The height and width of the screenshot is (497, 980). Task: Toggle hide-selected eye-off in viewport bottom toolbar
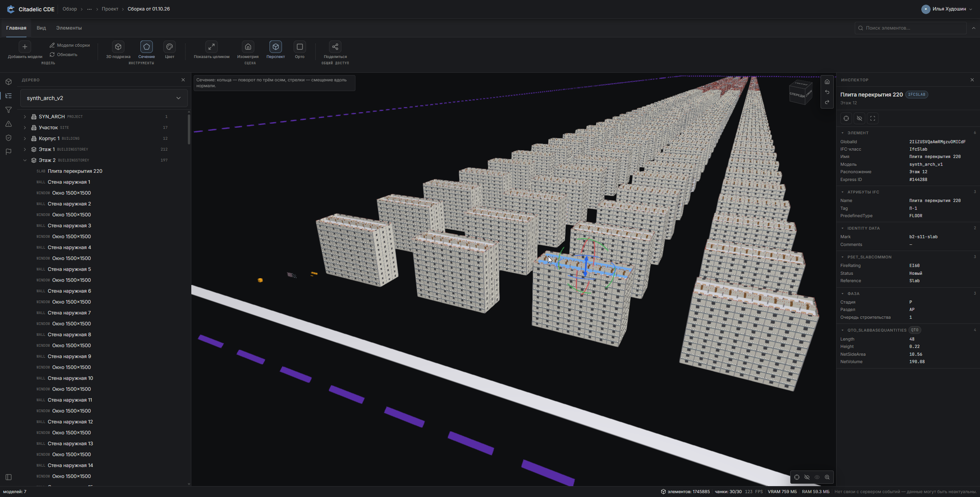click(x=807, y=477)
